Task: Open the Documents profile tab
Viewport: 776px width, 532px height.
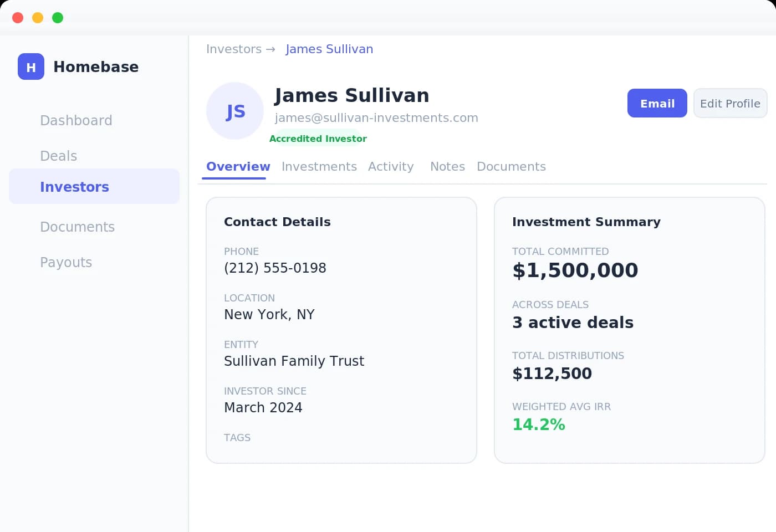Action: (511, 166)
